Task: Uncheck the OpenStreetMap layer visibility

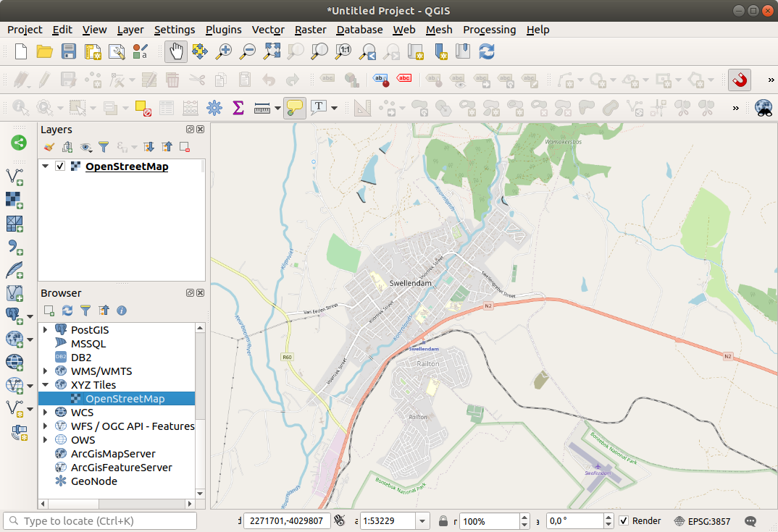Action: [59, 166]
